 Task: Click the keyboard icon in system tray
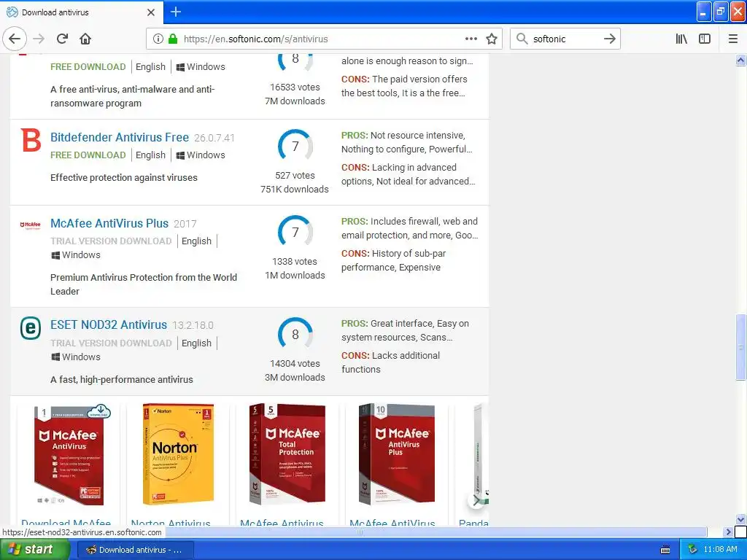point(665,550)
